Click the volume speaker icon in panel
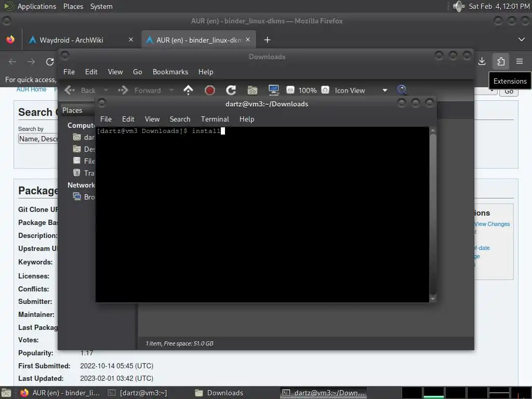Image resolution: width=532 pixels, height=399 pixels. tap(459, 6)
